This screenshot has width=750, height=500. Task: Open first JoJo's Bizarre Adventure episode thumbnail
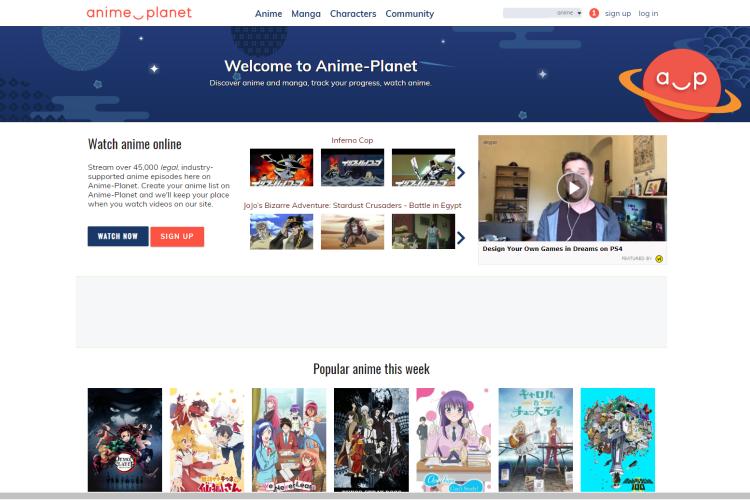[281, 232]
